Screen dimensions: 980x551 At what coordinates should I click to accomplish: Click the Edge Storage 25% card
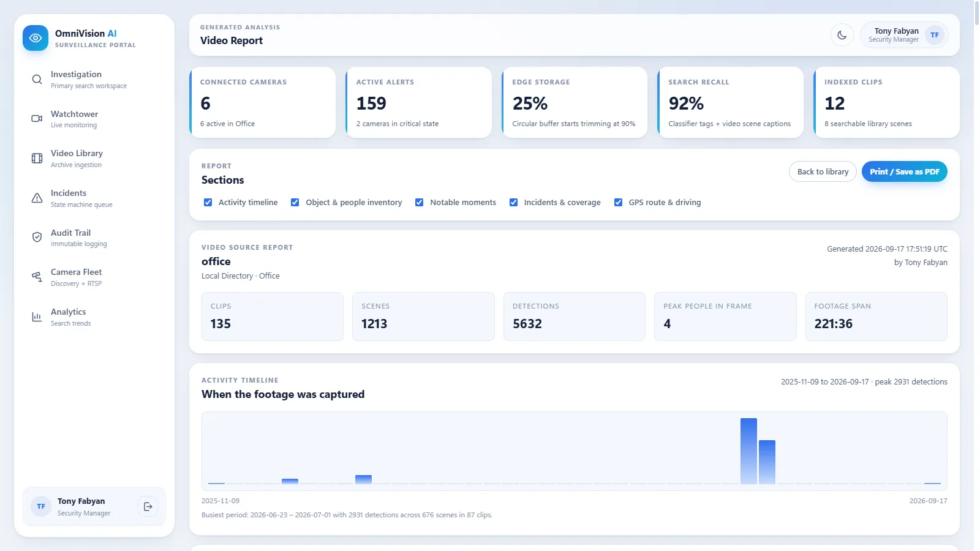575,102
